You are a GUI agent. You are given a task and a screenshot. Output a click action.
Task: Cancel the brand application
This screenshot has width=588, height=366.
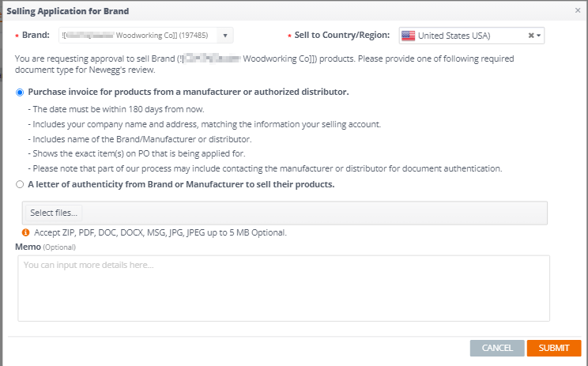click(497, 348)
